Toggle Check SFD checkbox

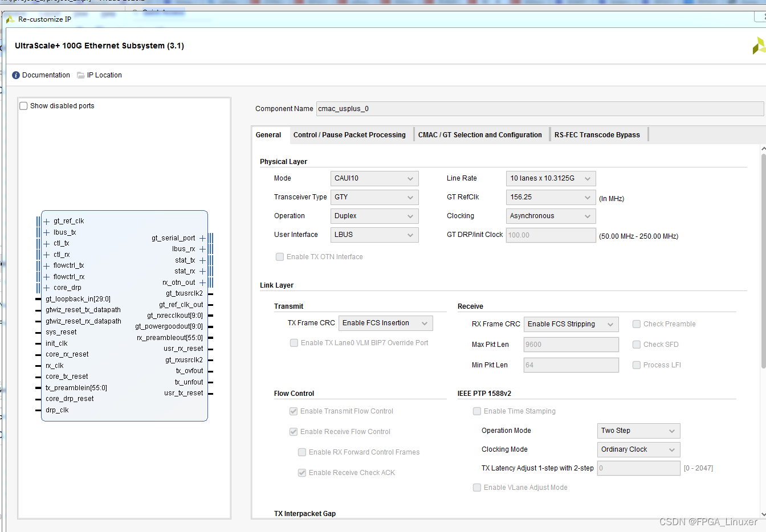pyautogui.click(x=637, y=345)
